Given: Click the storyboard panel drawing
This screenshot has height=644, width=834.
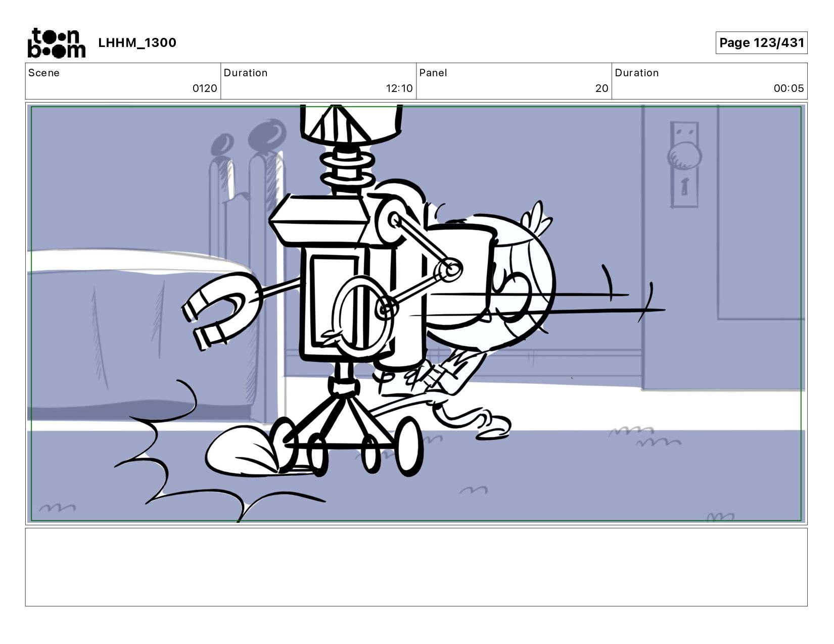Looking at the screenshot, I should 416,314.
